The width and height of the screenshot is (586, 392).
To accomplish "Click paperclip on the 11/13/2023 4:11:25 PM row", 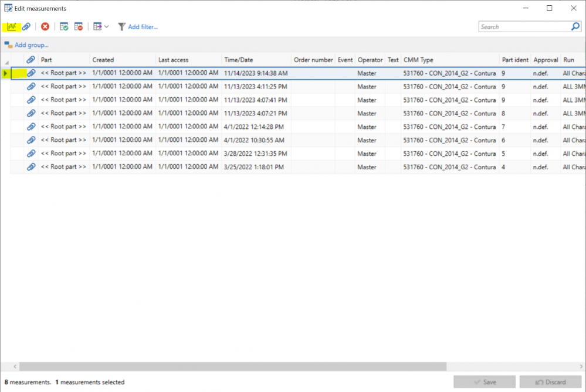I will [x=31, y=87].
